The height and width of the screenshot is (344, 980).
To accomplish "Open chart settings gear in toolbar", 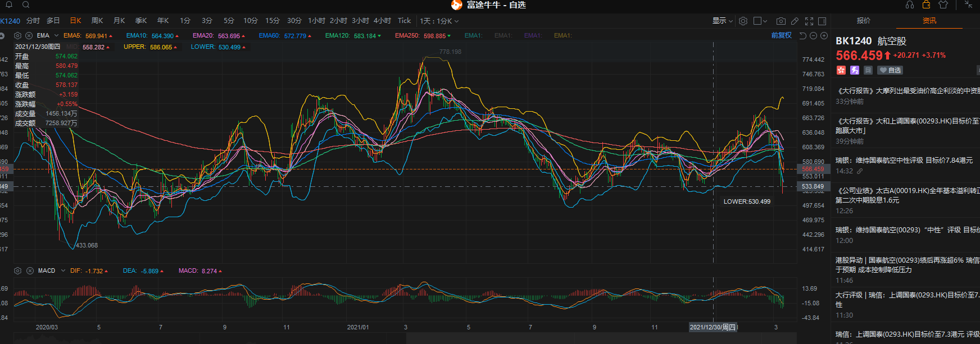I will point(743,21).
